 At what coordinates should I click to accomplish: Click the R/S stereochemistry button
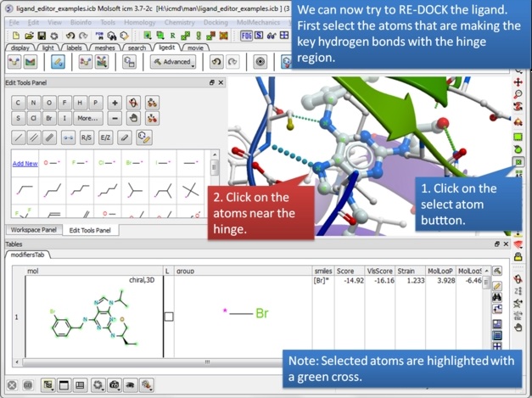point(87,137)
